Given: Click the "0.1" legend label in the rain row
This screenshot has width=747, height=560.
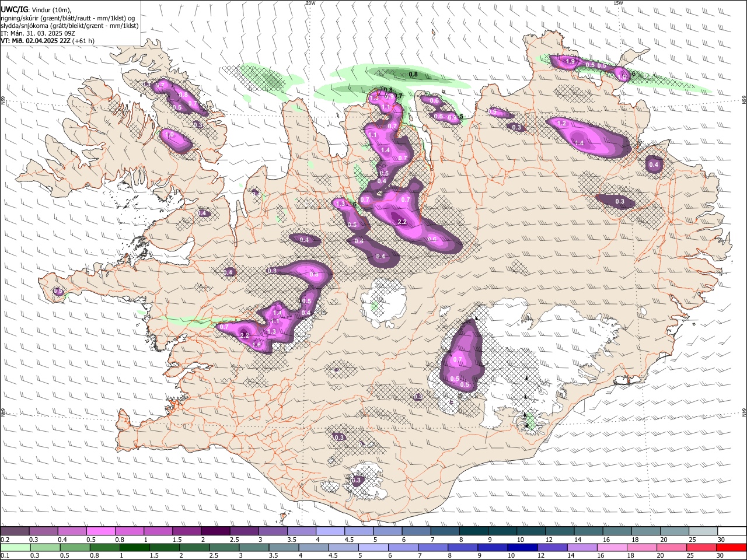Looking at the screenshot, I should (5, 555).
